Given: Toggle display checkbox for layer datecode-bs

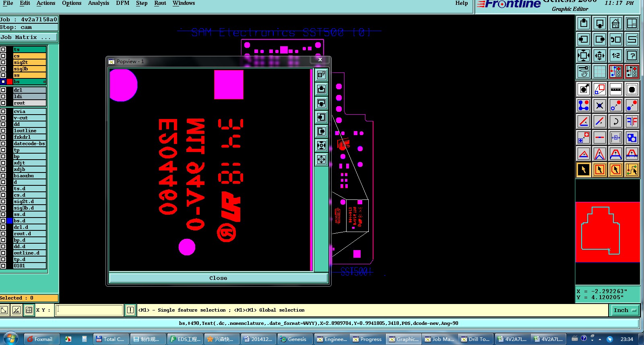Looking at the screenshot, I should coord(3,144).
